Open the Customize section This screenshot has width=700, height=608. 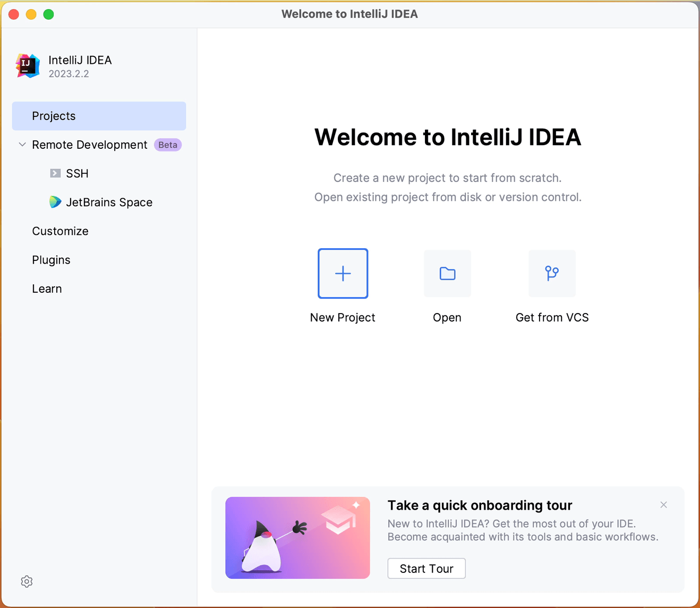(x=60, y=231)
